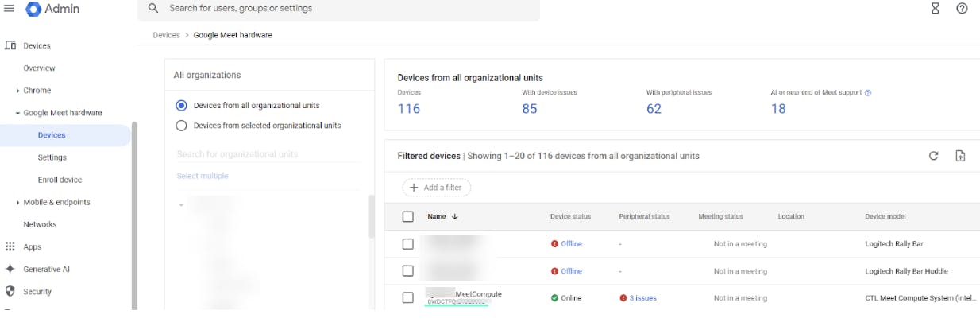The height and width of the screenshot is (326, 980).
Task: Refresh the filtered devices list
Action: tap(934, 156)
